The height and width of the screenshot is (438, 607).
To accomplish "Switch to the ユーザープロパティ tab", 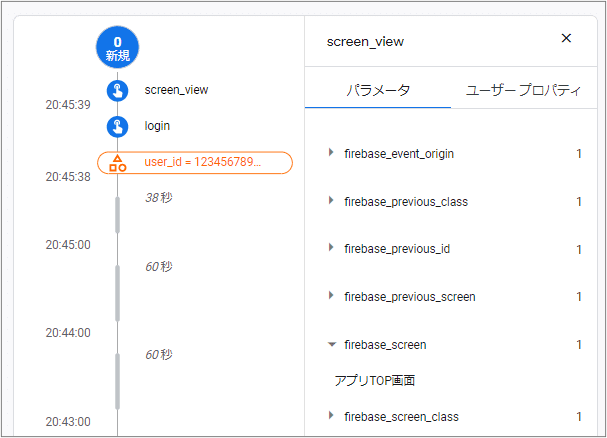I will click(523, 90).
